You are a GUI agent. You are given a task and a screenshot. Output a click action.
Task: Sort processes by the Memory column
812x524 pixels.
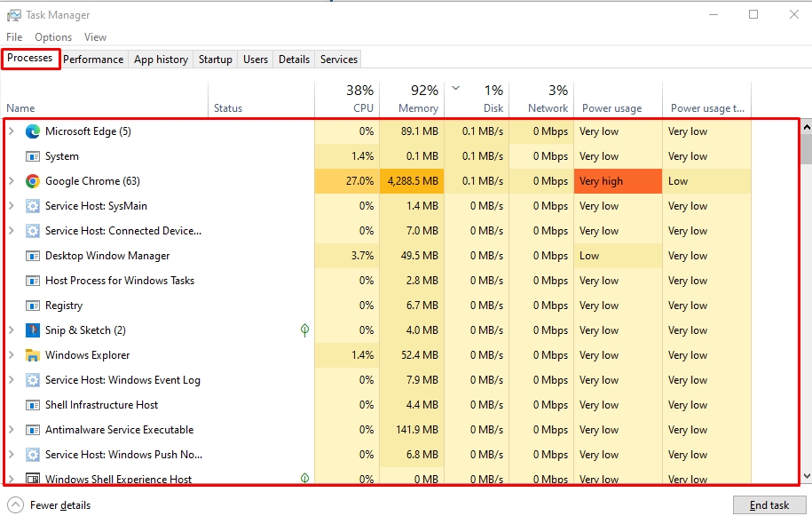(x=413, y=99)
